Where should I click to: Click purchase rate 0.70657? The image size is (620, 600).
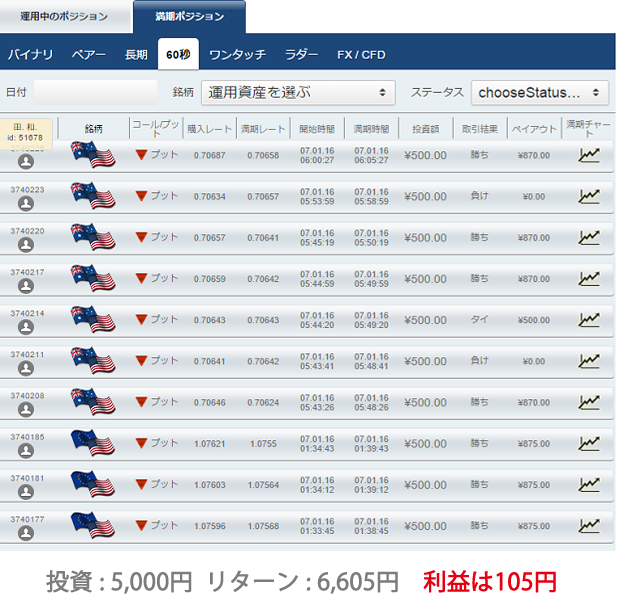(210, 238)
